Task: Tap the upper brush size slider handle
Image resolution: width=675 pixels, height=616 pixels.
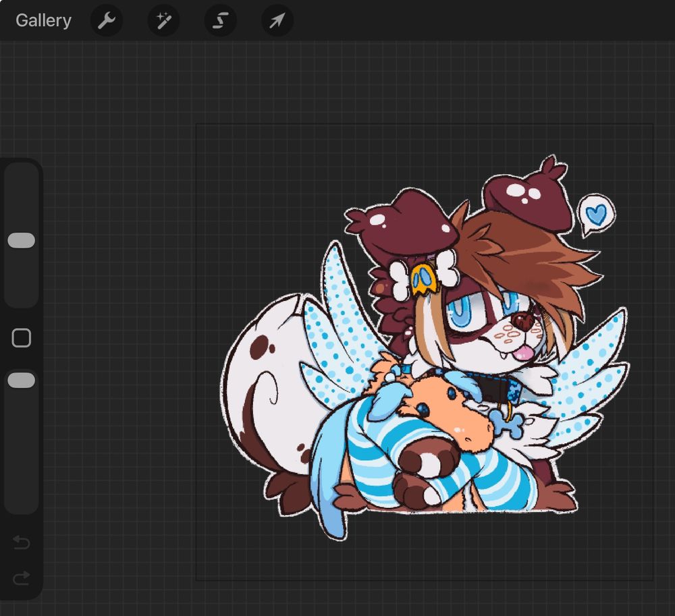Action: 22,240
